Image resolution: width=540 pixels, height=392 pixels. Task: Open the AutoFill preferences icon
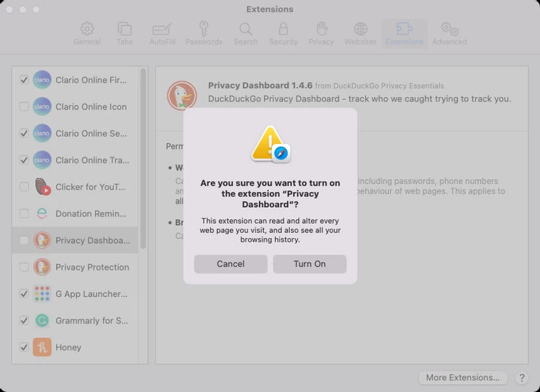click(161, 33)
